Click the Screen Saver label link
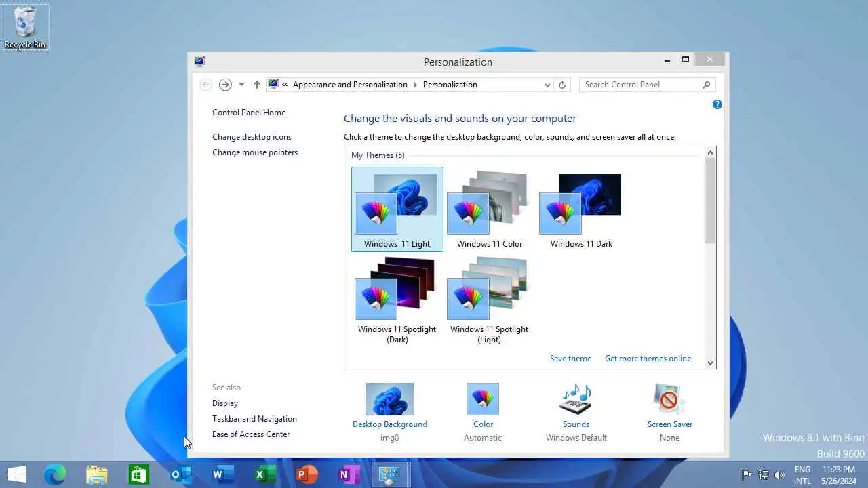Viewport: 868px width, 488px height. (x=669, y=424)
